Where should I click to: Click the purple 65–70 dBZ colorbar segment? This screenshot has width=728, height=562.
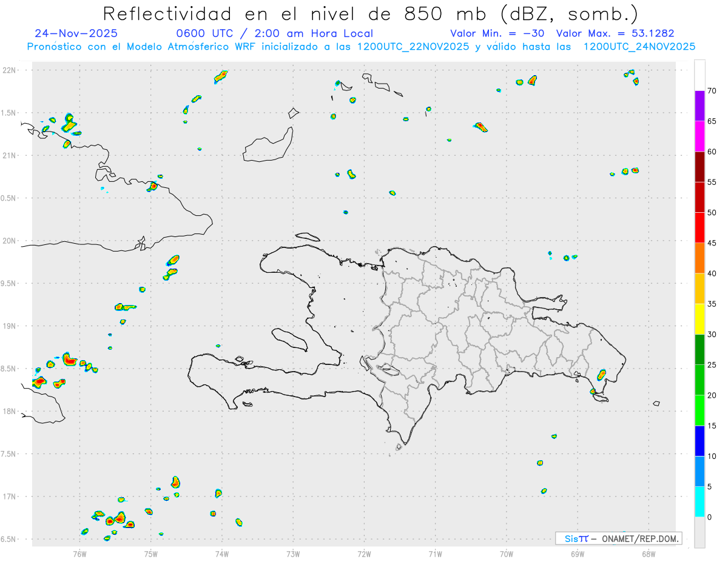click(x=699, y=106)
